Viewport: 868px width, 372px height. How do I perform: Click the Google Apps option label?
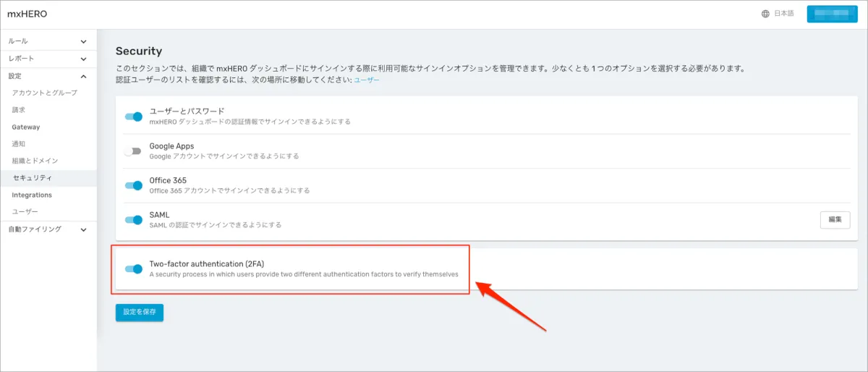click(x=171, y=146)
